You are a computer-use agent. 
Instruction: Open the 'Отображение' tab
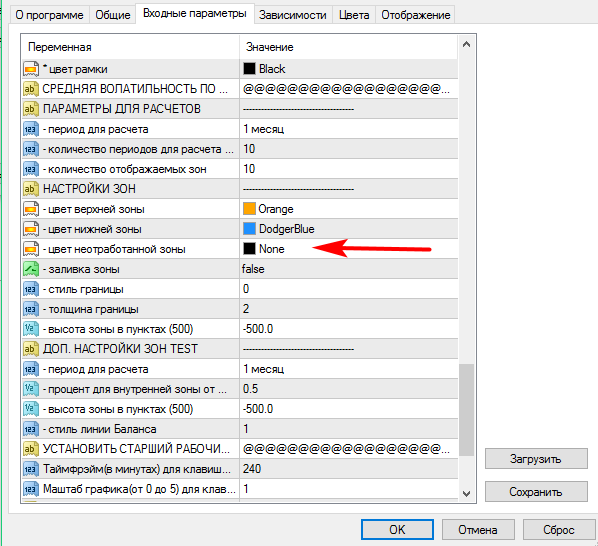pyautogui.click(x=415, y=15)
